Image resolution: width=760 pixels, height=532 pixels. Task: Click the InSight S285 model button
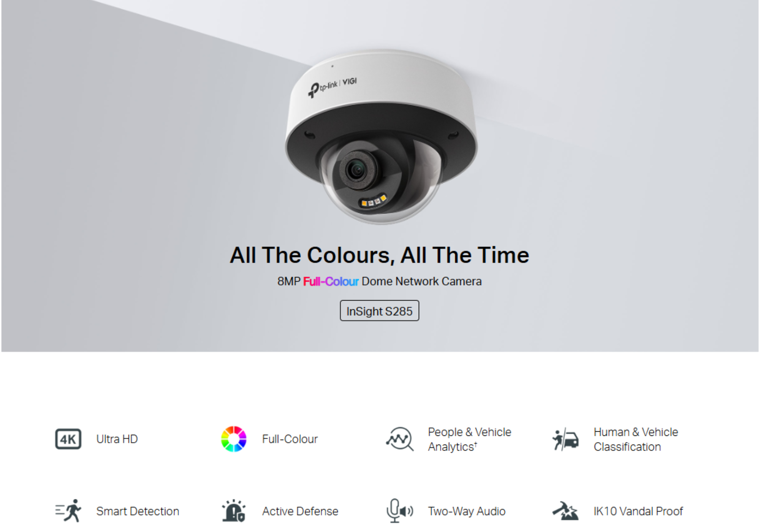click(x=379, y=311)
